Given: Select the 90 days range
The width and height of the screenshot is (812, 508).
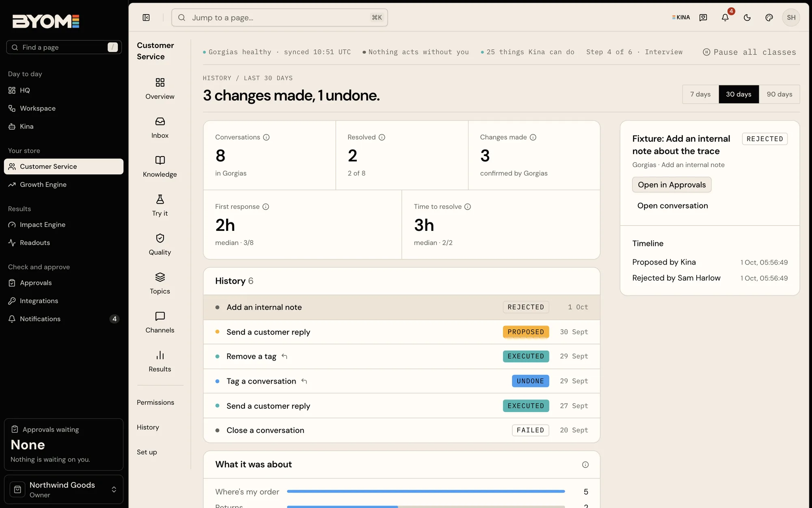Looking at the screenshot, I should coord(779,94).
